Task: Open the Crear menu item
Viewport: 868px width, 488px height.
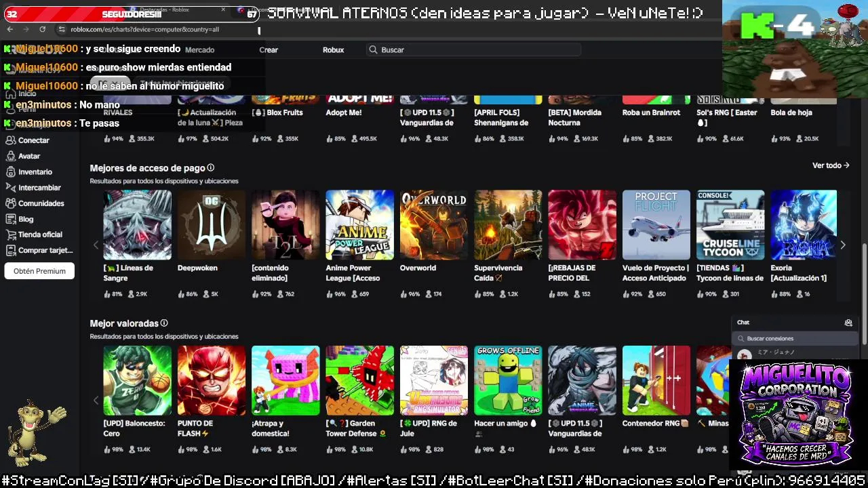Action: click(x=269, y=49)
